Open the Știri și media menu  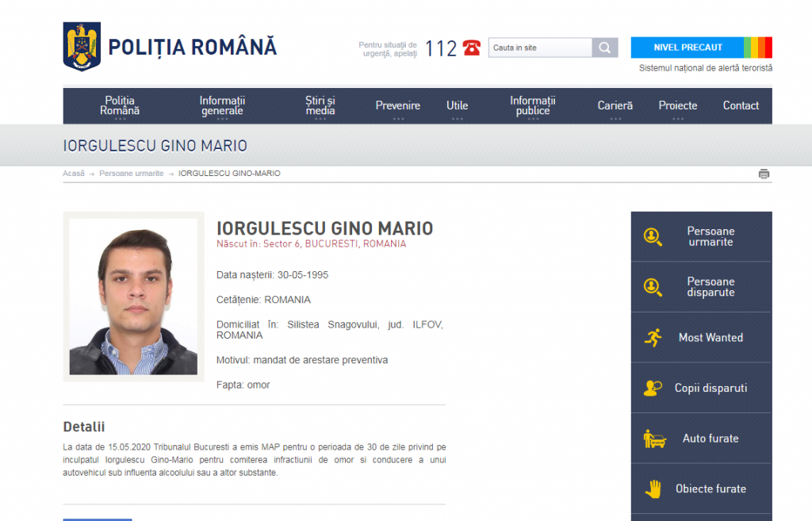320,105
